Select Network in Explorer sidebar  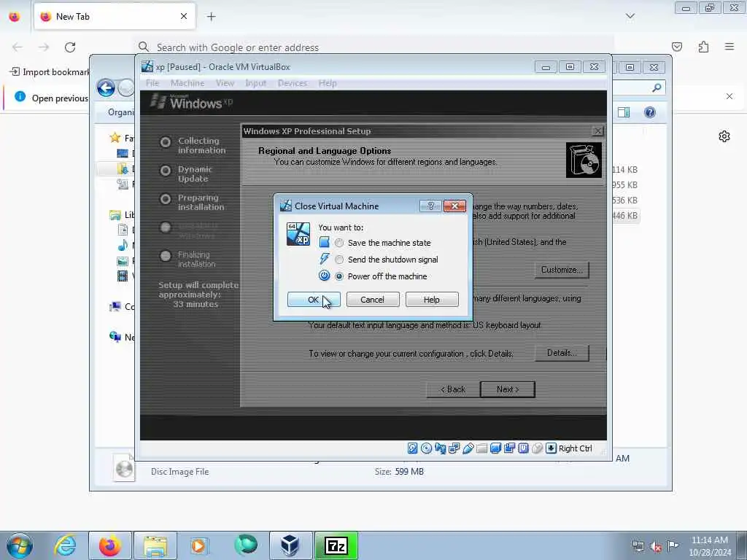point(115,337)
